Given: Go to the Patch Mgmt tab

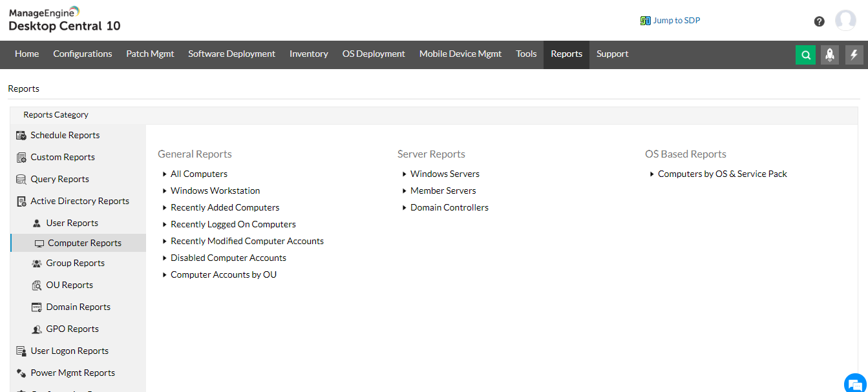Looking at the screenshot, I should pyautogui.click(x=150, y=54).
